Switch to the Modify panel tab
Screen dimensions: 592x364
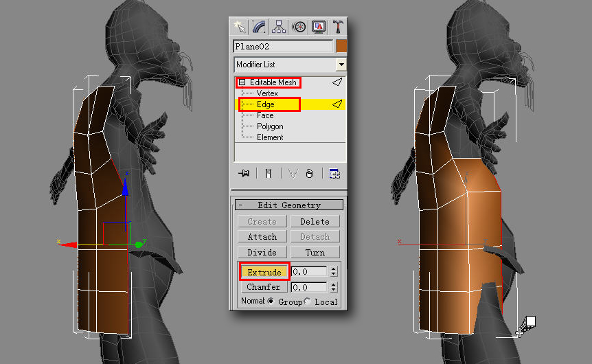pos(260,26)
